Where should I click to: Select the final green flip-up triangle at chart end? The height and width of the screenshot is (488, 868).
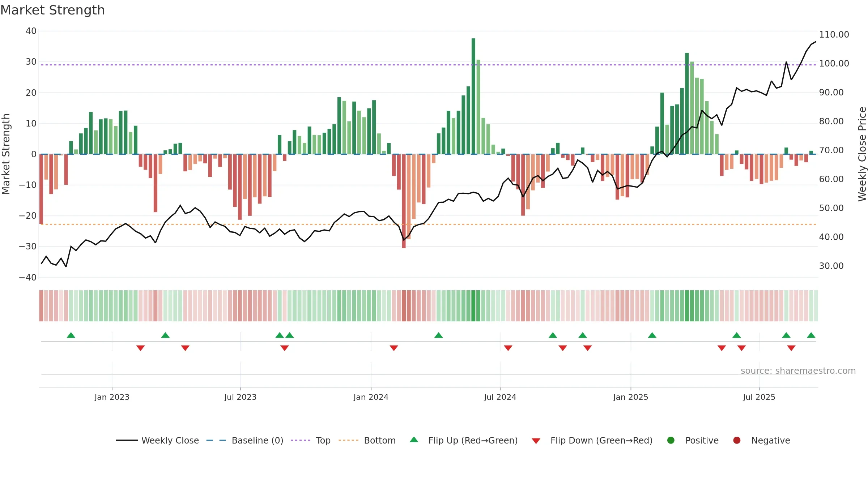(811, 335)
